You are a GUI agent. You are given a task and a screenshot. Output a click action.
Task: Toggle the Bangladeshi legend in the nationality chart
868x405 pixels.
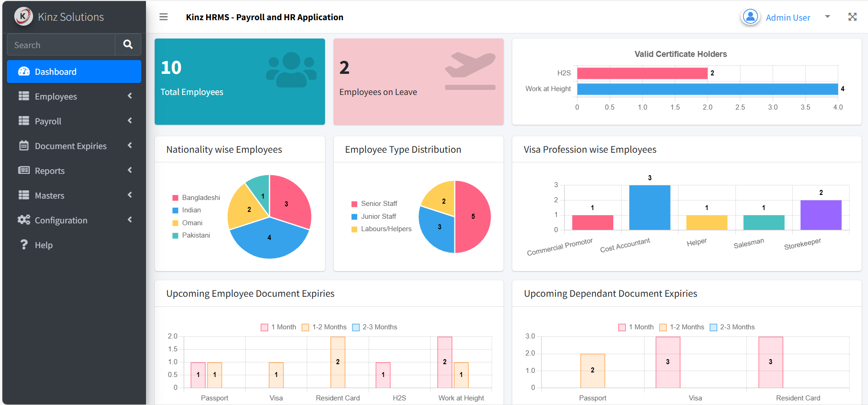pyautogui.click(x=196, y=198)
